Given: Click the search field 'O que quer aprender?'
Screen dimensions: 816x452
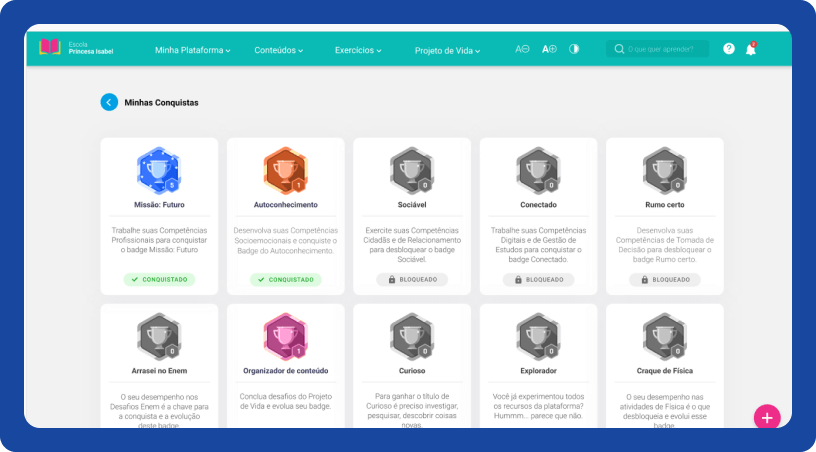Looking at the screenshot, I should (x=664, y=49).
